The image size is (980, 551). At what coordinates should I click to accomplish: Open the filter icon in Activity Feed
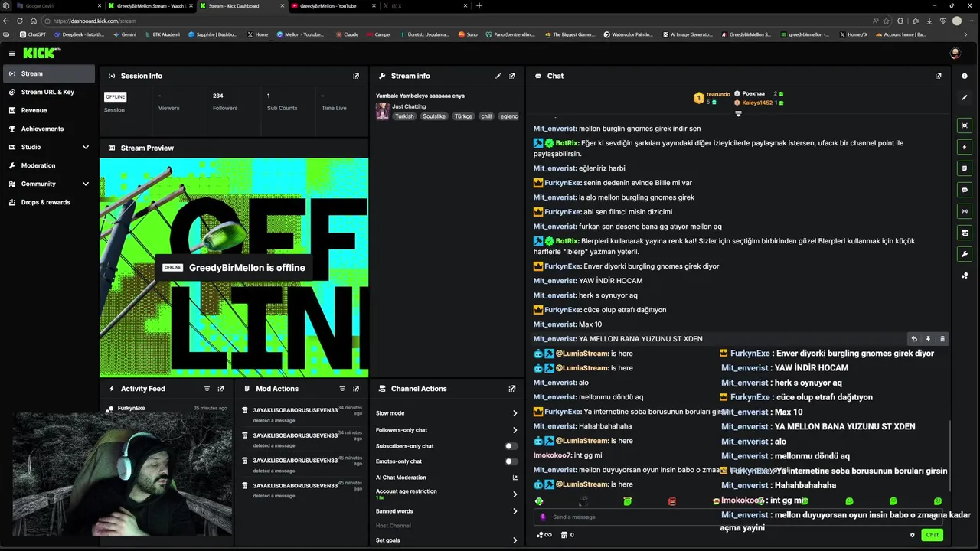pos(207,389)
